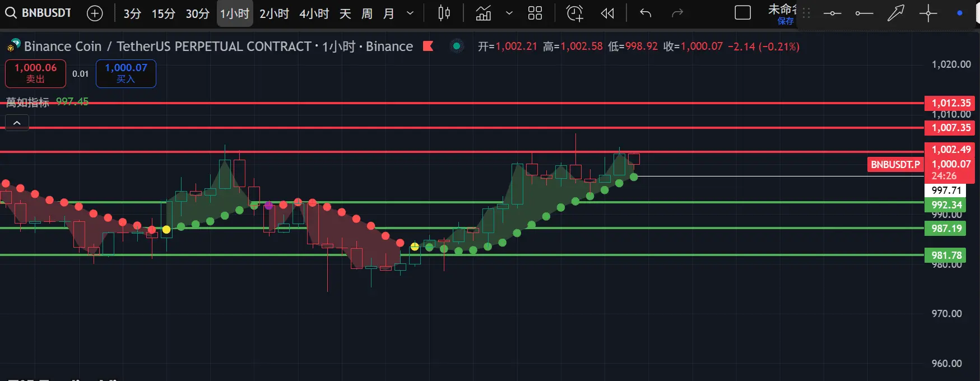This screenshot has width=980, height=381.
Task: Open the indicators panel icon
Action: pos(484,13)
